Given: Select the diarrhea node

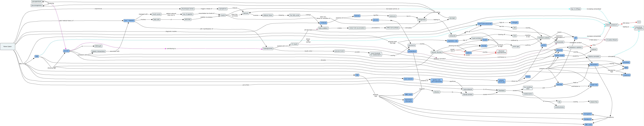Looking at the screenshot, I should point(559,84).
